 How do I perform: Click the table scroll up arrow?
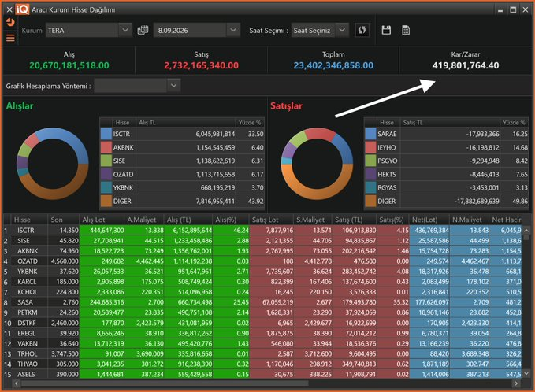click(x=526, y=231)
